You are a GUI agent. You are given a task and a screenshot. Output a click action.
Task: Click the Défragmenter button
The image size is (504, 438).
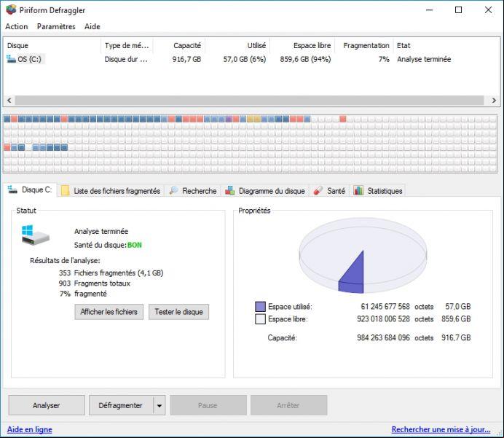(x=121, y=405)
